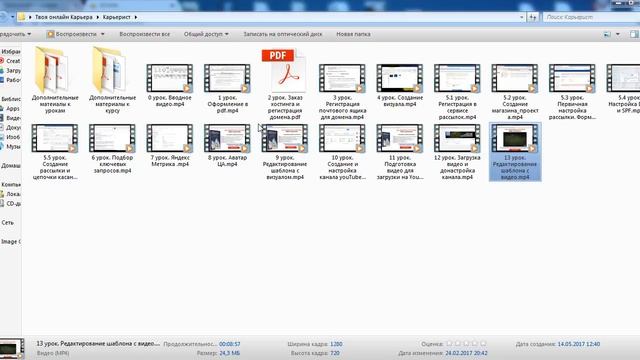This screenshot has width=640, height=360.
Task: Open the Creative Cloud favorites item
Action: pyautogui.click(x=10, y=61)
